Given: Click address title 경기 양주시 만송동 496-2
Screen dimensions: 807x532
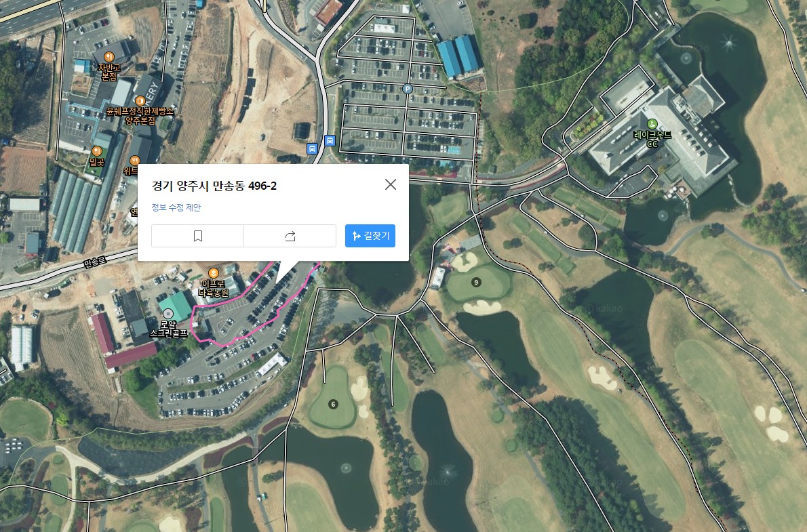Looking at the screenshot, I should pyautogui.click(x=214, y=186).
